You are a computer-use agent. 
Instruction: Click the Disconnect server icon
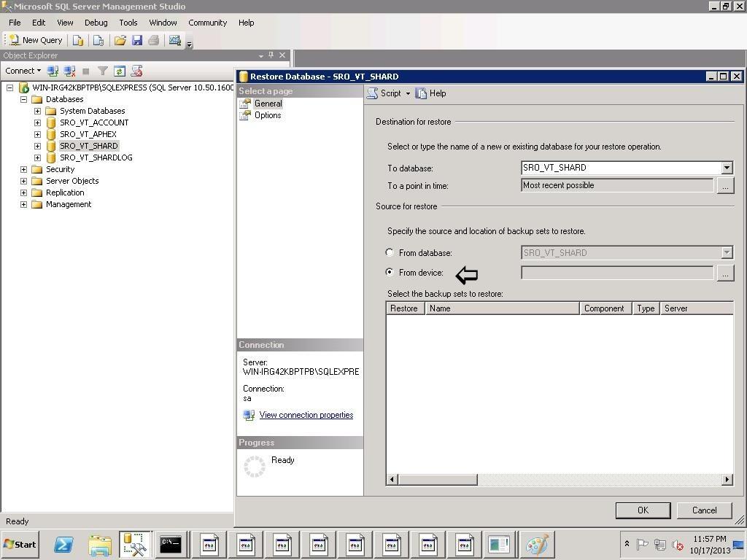pos(69,71)
